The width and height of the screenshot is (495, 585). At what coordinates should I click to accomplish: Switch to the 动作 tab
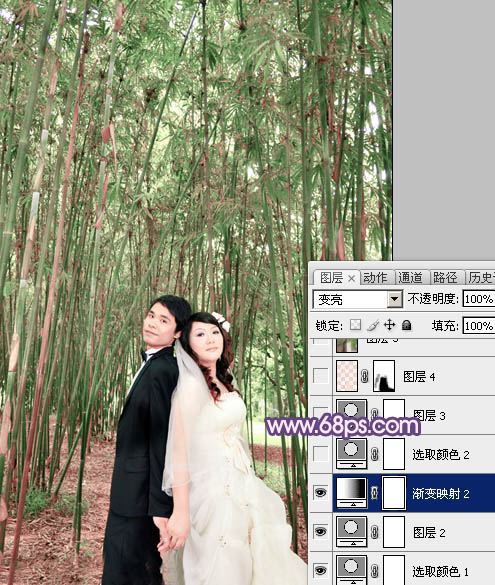tap(376, 278)
